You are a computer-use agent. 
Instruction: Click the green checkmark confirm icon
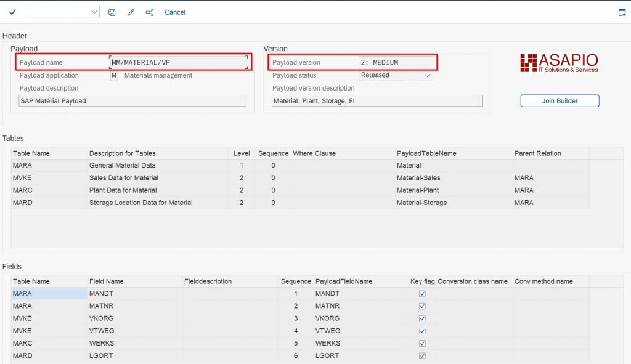coord(12,12)
